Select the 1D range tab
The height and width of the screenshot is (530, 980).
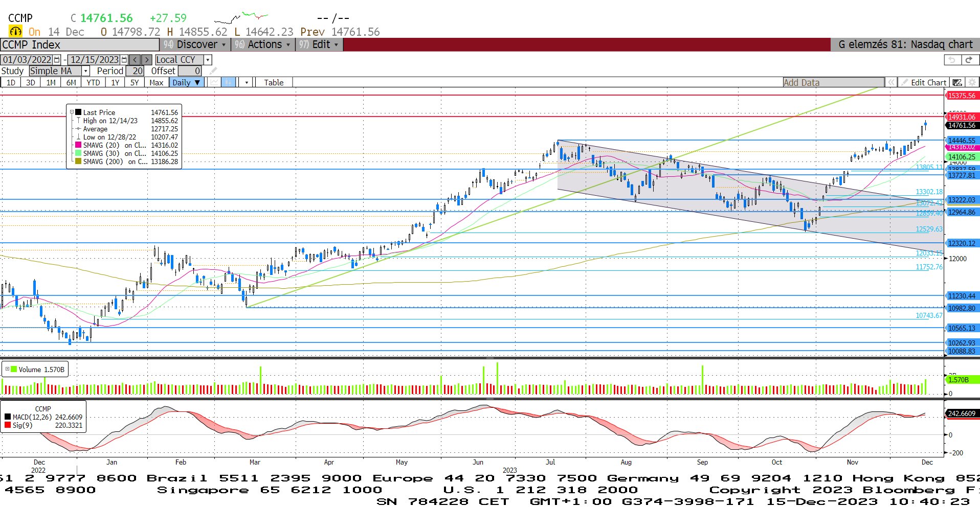[11, 82]
